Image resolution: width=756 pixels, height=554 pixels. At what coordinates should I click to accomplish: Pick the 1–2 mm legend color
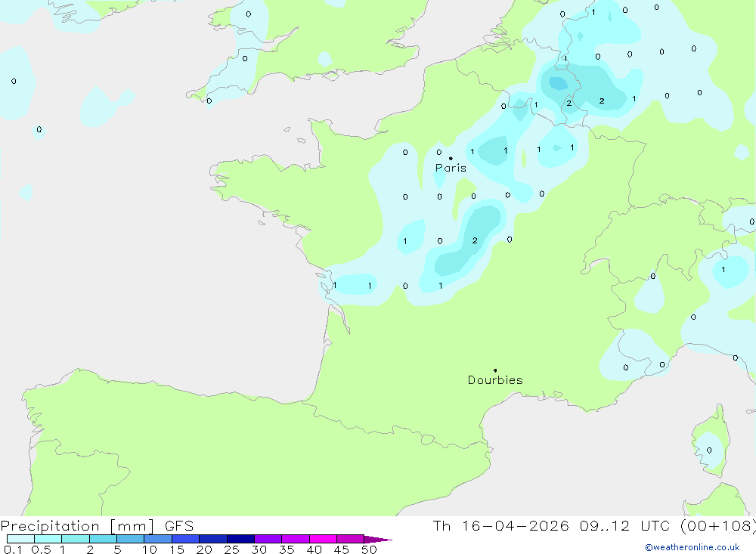coord(76,539)
